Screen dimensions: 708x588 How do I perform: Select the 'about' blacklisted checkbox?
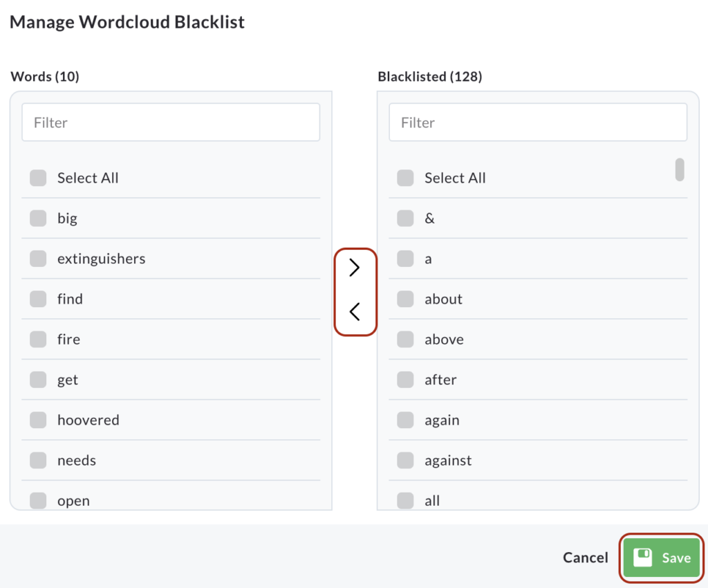point(405,299)
